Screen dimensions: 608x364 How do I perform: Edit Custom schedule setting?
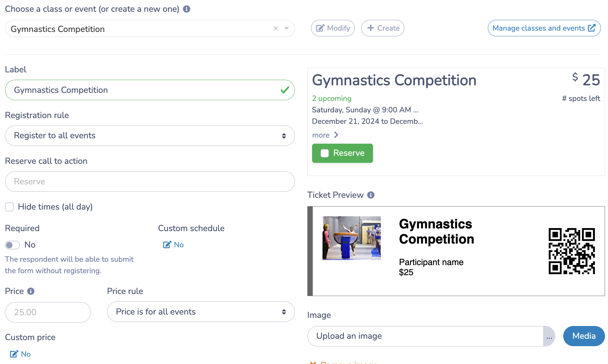point(173,245)
